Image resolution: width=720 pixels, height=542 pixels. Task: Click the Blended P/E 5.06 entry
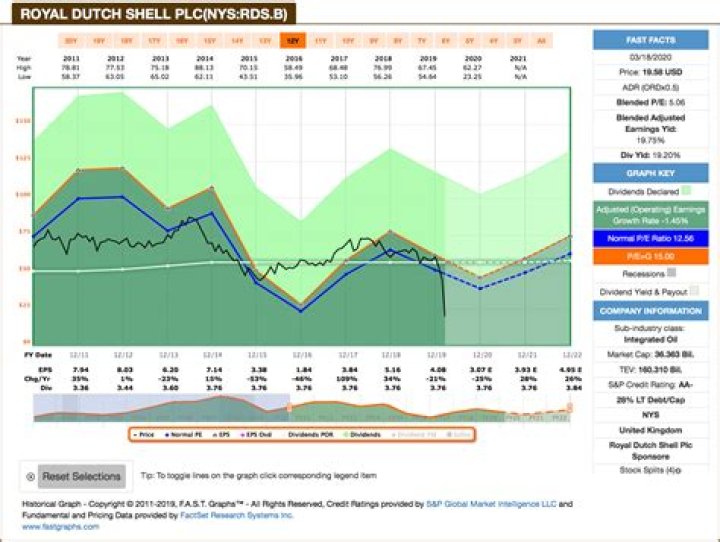[651, 102]
